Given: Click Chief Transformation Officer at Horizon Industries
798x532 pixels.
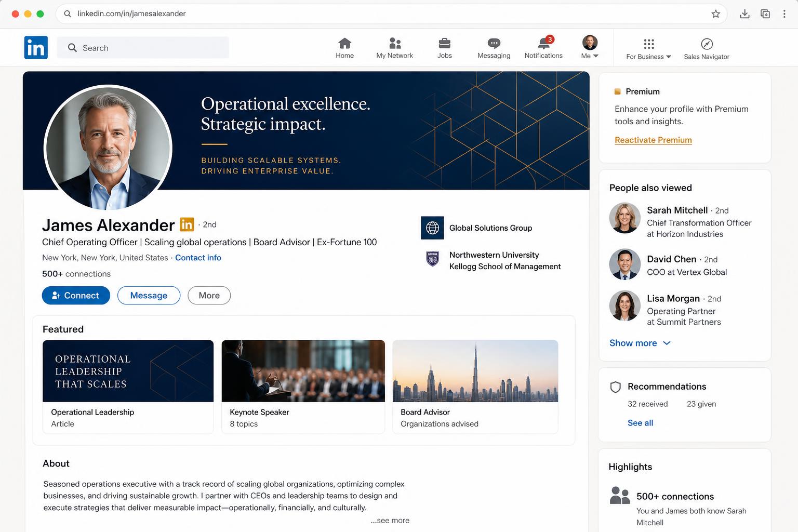Looking at the screenshot, I should tap(699, 229).
